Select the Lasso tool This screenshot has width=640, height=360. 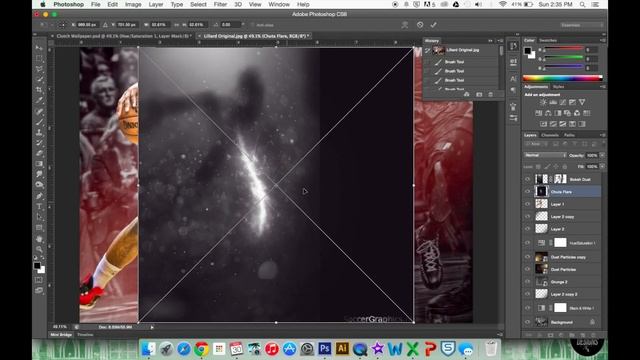[x=39, y=69]
